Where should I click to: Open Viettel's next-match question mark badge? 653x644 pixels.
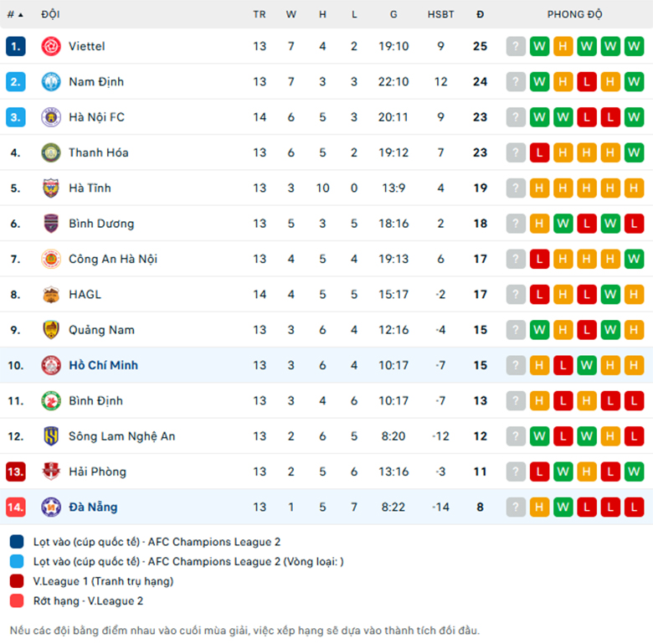(516, 46)
